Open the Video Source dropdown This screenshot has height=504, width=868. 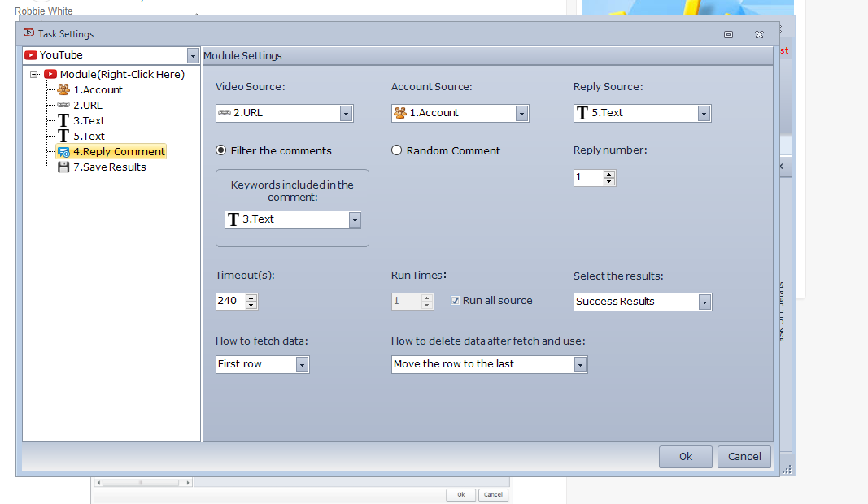click(x=346, y=114)
